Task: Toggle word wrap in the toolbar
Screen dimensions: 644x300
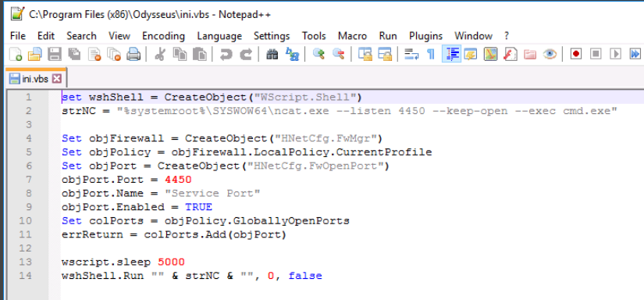Action: (411, 54)
